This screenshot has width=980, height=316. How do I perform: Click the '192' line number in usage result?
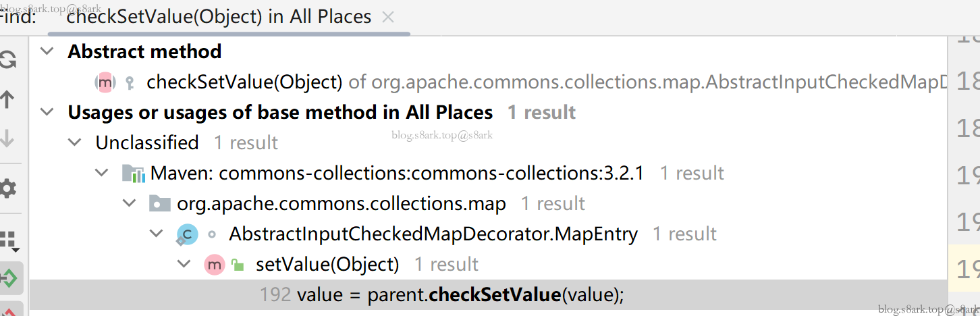coord(275,294)
